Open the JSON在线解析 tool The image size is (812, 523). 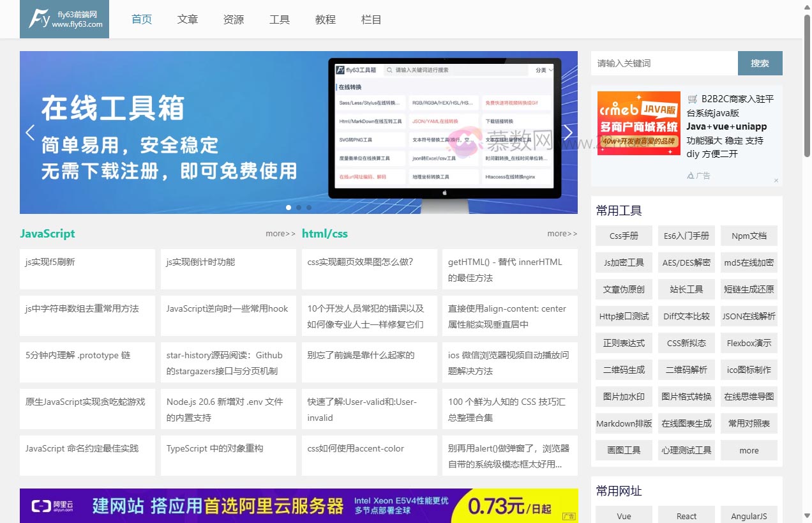749,316
